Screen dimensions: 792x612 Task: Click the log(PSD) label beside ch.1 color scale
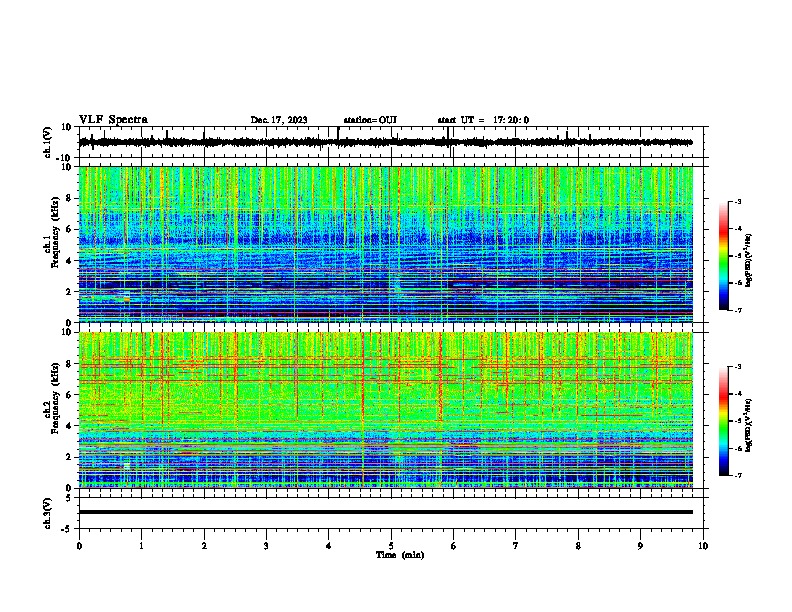(x=749, y=261)
